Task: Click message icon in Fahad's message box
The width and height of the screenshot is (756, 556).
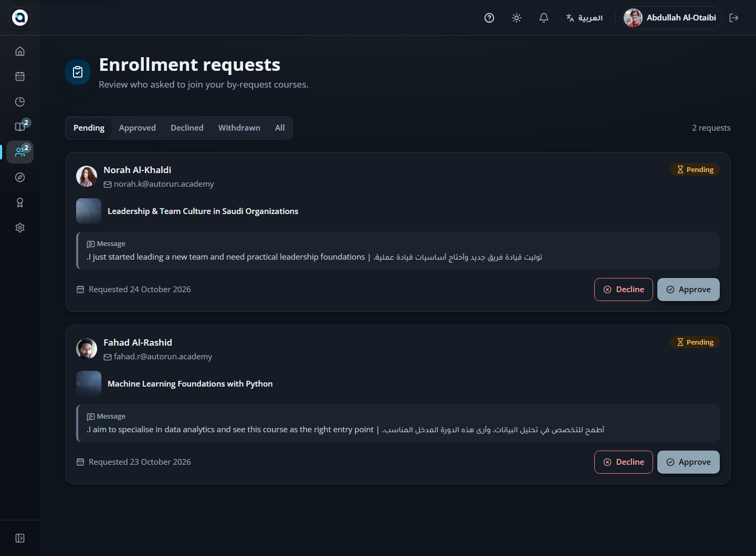Action: pos(91,417)
